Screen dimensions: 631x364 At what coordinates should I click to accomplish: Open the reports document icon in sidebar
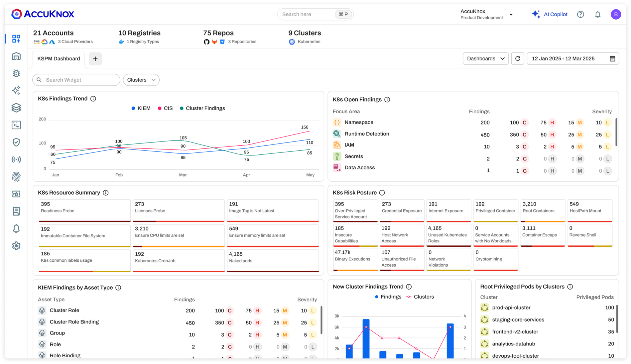click(x=16, y=211)
